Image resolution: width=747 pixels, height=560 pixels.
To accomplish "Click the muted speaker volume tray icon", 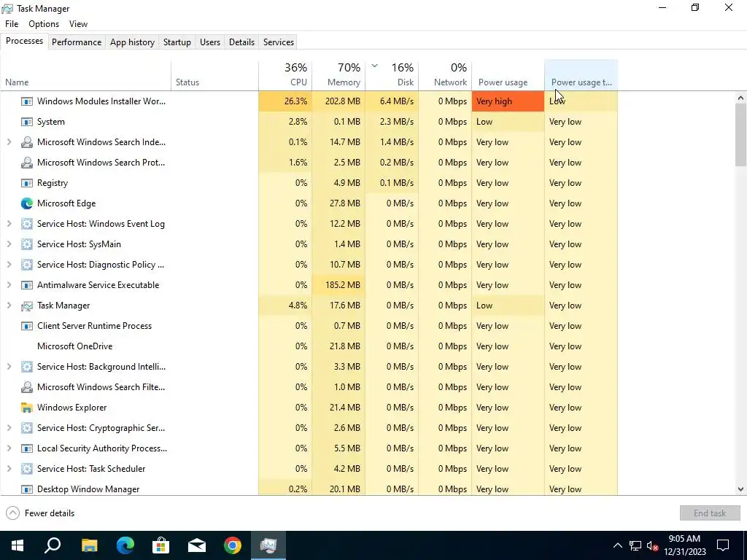I will [x=652, y=545].
